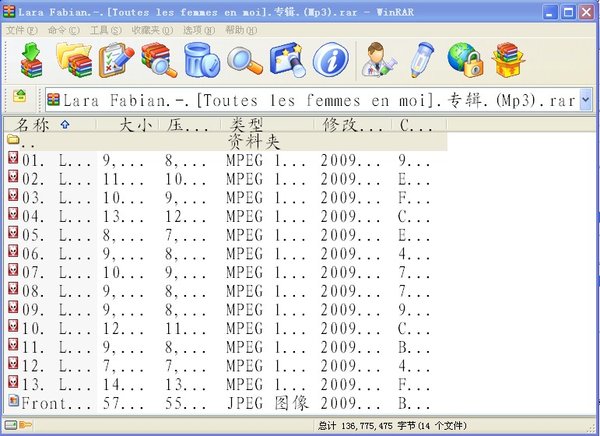Click the WinRAR icon in the address bar
600x436 pixels.
coord(54,100)
